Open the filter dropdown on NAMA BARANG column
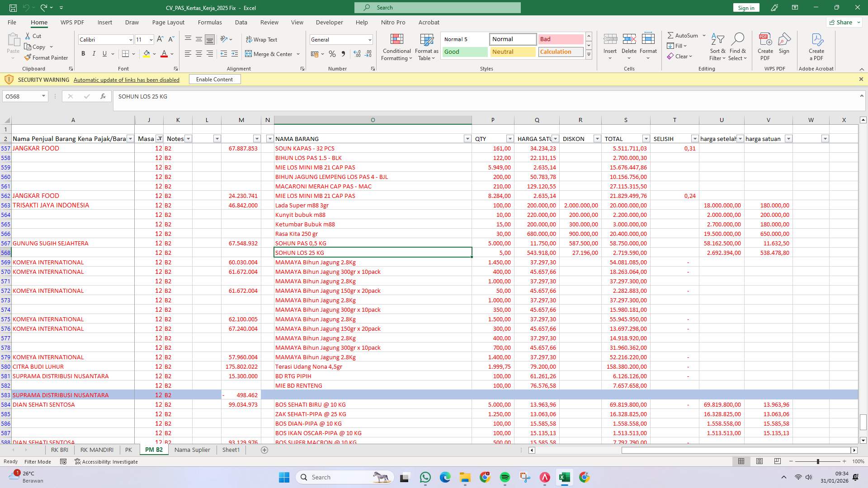Image resolution: width=868 pixels, height=488 pixels. [x=467, y=139]
